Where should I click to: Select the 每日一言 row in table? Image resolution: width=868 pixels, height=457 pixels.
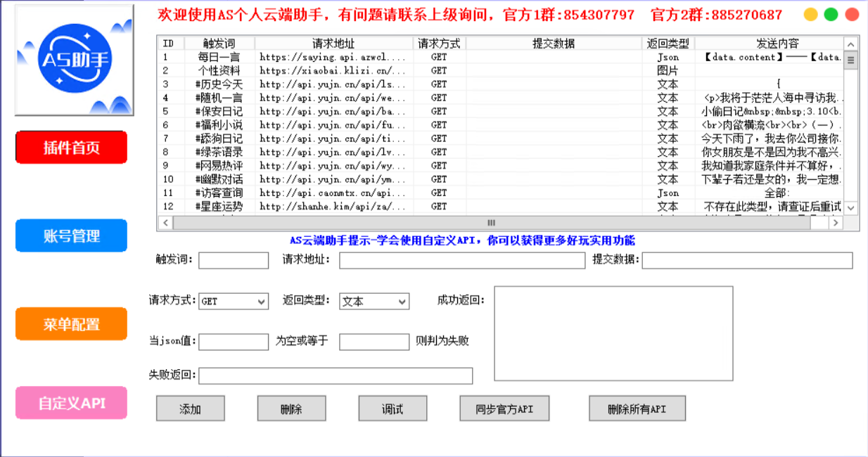tap(219, 57)
